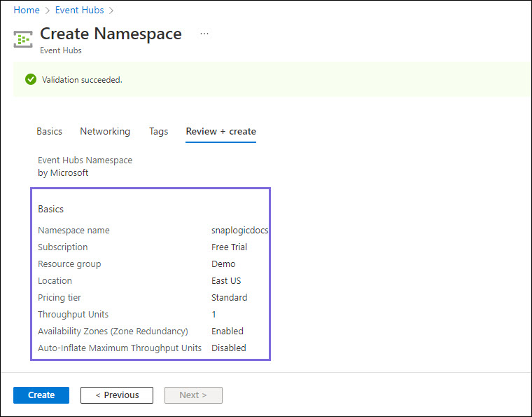The width and height of the screenshot is (532, 417).
Task: Click the Create Namespace page title
Action: coord(111,34)
